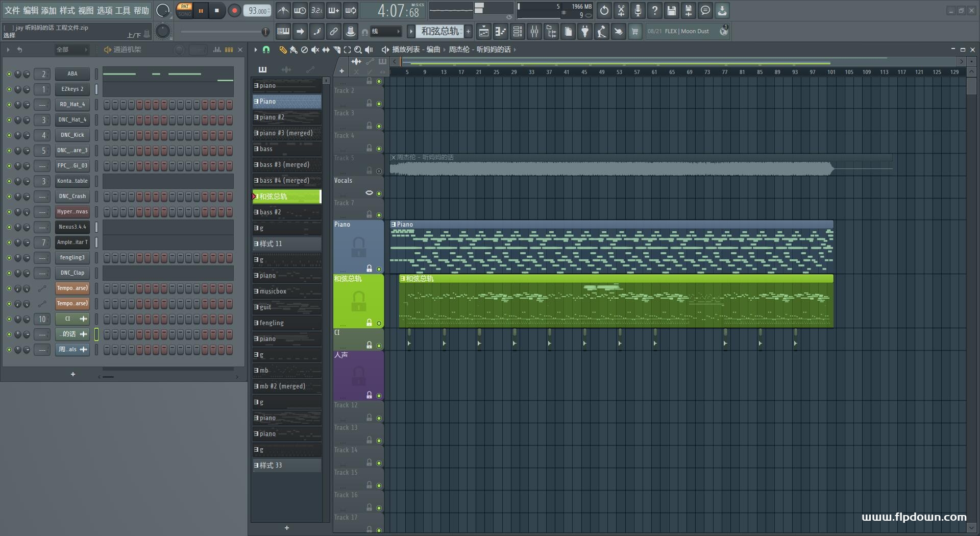980x536 pixels.
Task: Toggle mute on the Piano playlist track
Action: coord(379,269)
